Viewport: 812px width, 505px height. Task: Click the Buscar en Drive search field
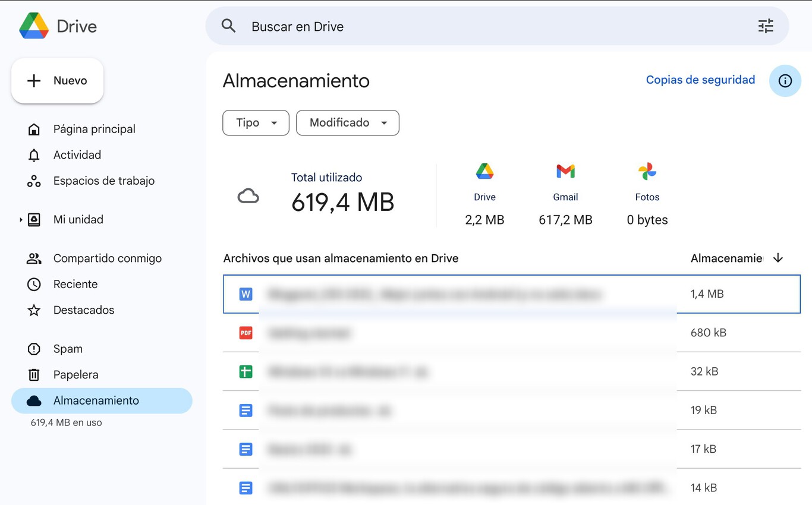point(497,26)
